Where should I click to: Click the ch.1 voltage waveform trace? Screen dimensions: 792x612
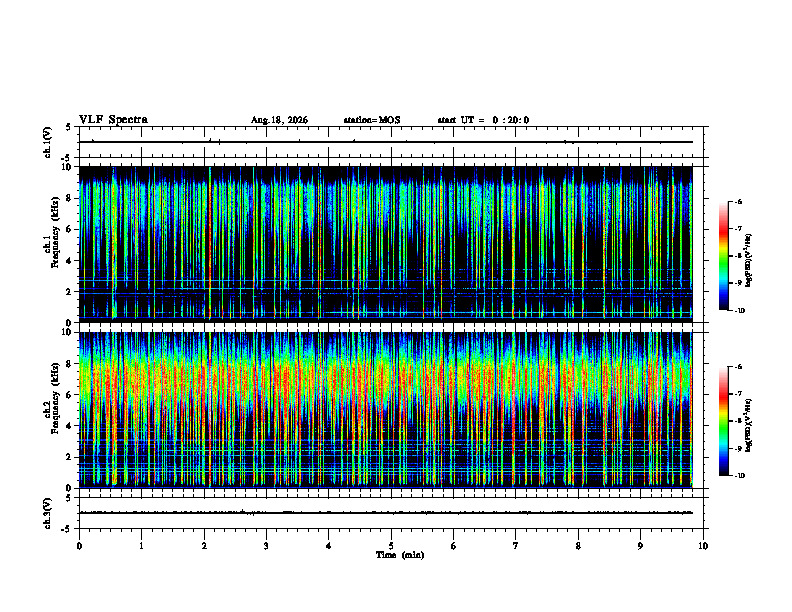(x=386, y=142)
